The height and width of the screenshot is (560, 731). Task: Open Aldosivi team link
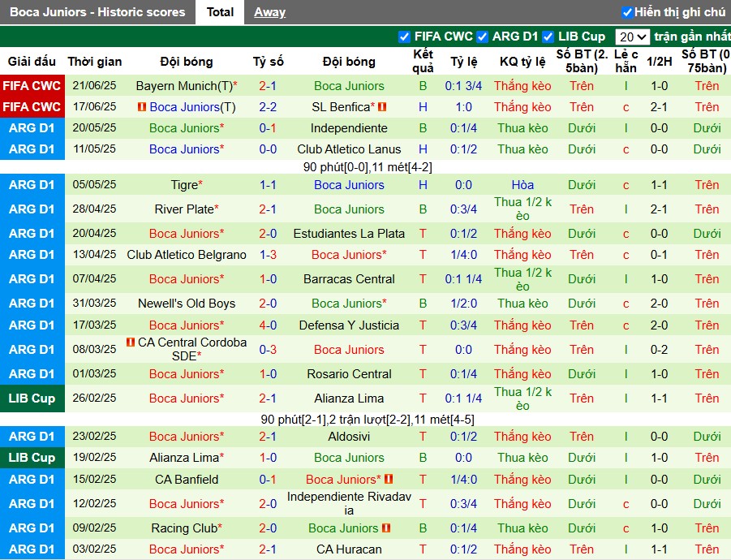click(349, 437)
